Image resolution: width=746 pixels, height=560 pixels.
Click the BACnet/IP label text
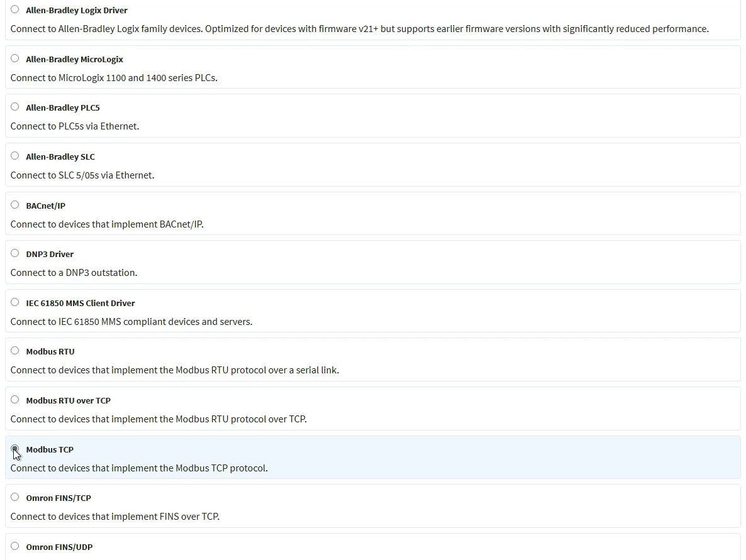coord(46,206)
